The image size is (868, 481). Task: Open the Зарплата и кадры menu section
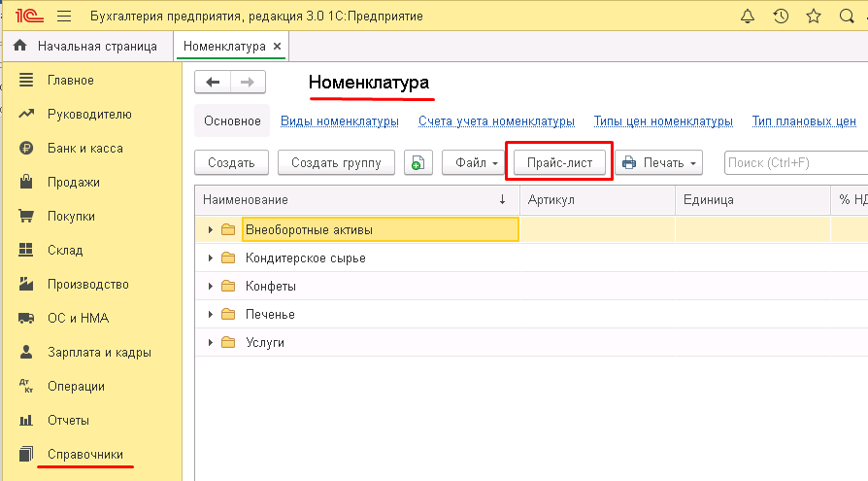pos(99,353)
